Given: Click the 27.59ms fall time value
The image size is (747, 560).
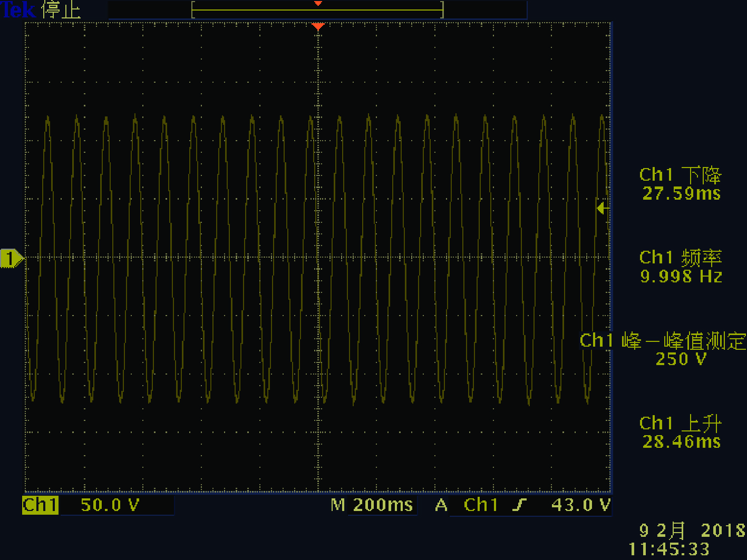Looking at the screenshot, I should click(x=681, y=193).
